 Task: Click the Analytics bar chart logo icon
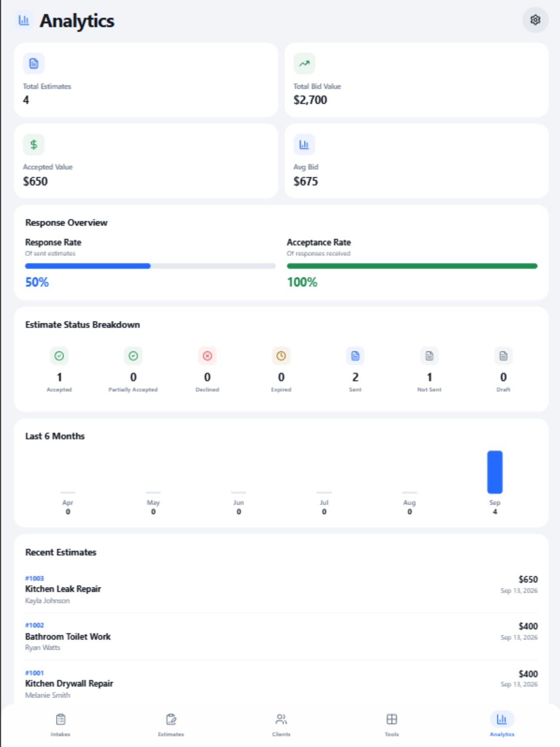coord(24,20)
